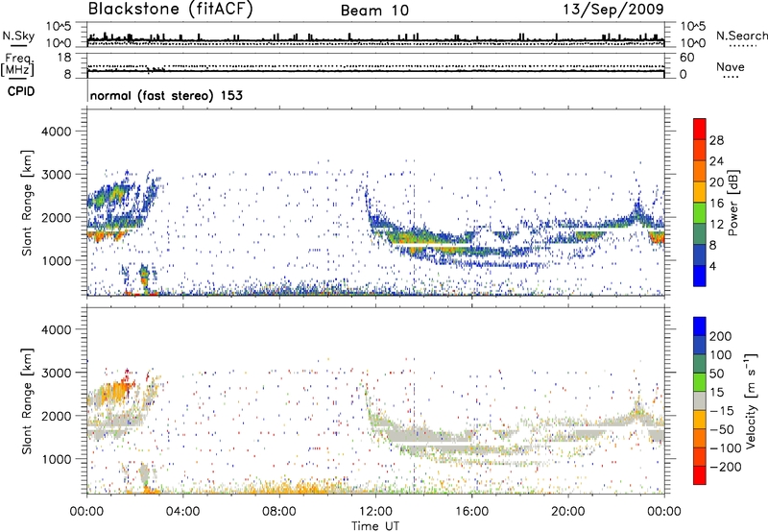Click '28' on the Power colorbar
The width and height of the screenshot is (768, 532).
pyautogui.click(x=716, y=140)
